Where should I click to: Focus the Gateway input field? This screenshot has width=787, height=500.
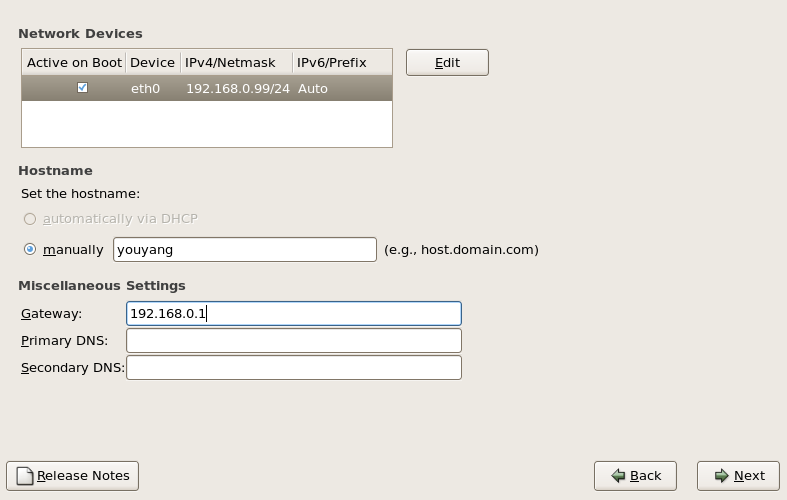click(x=293, y=314)
